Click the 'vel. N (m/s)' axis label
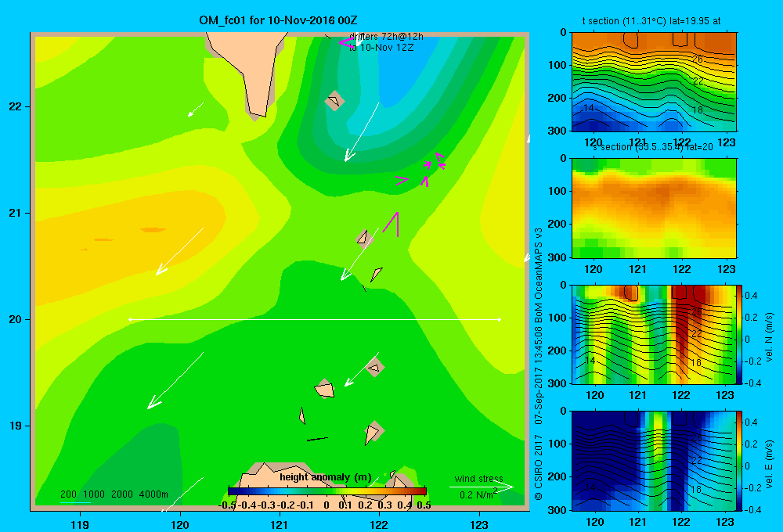The height and width of the screenshot is (532, 783). click(x=769, y=337)
